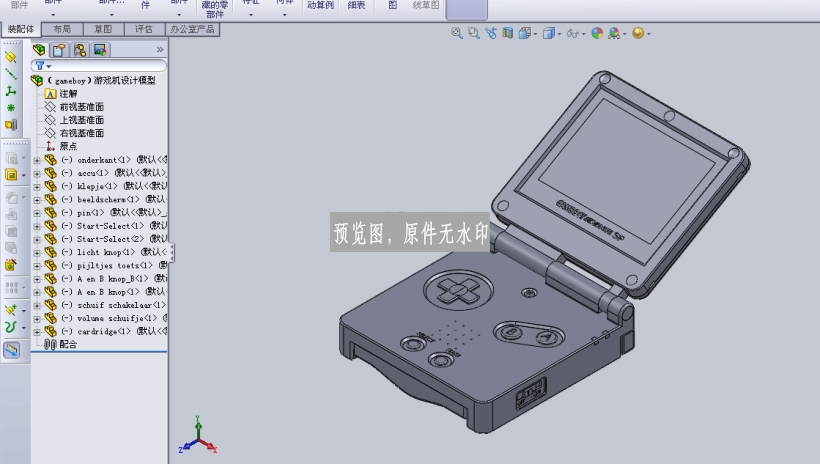This screenshot has width=820, height=464.
Task: Open the Display Style dropdown arrow
Action: (x=559, y=35)
